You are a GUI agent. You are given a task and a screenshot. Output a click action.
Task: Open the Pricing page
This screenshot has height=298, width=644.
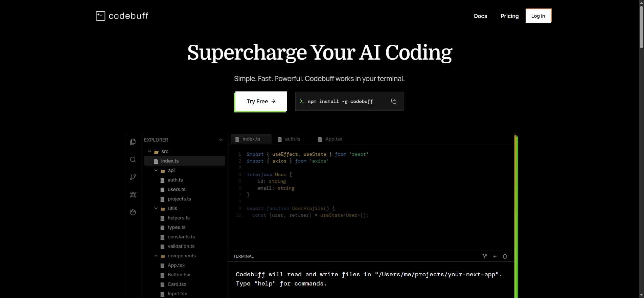point(509,16)
